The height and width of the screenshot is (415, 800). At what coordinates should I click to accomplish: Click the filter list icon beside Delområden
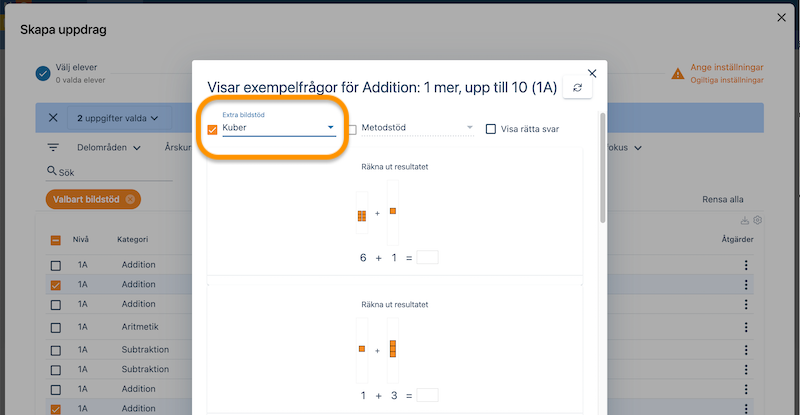click(x=53, y=147)
